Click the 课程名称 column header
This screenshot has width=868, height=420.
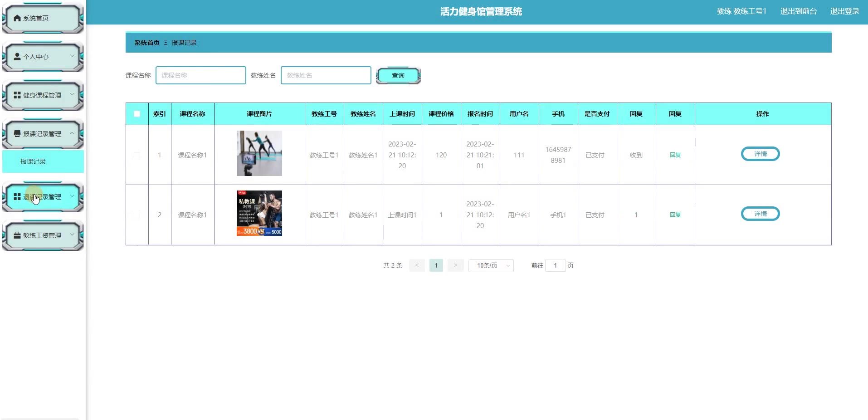point(192,114)
